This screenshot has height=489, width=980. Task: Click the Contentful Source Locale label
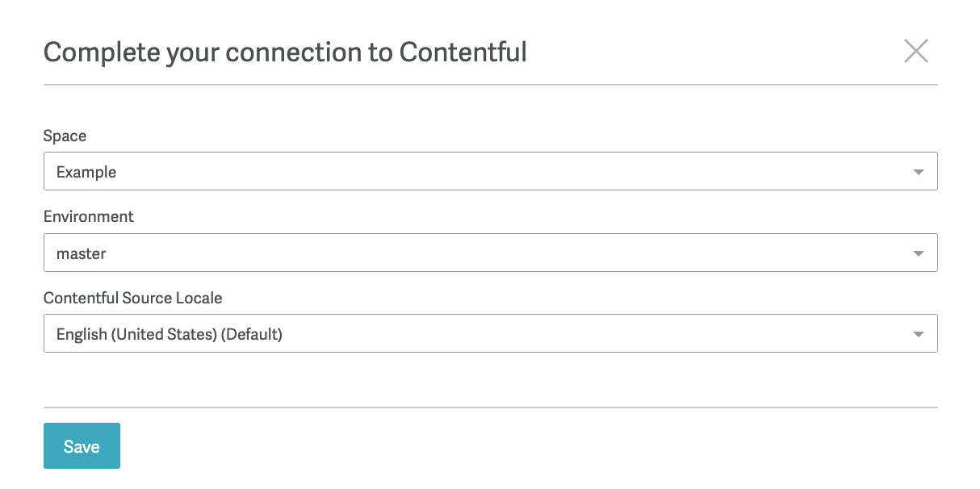[x=133, y=298]
